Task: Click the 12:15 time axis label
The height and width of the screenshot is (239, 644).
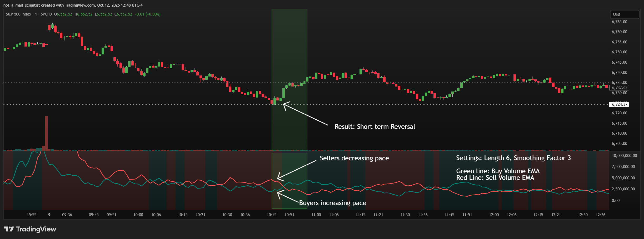Action: (x=538, y=215)
